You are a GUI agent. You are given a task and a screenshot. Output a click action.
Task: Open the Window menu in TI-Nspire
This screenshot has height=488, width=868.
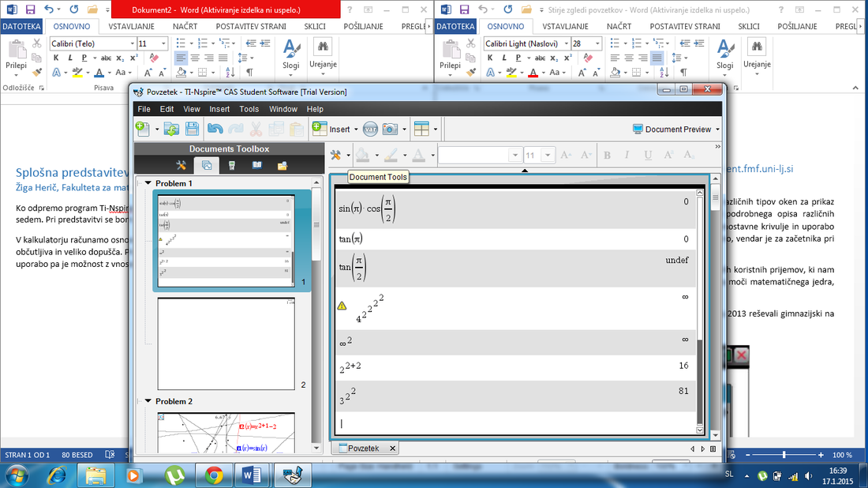[x=282, y=109]
